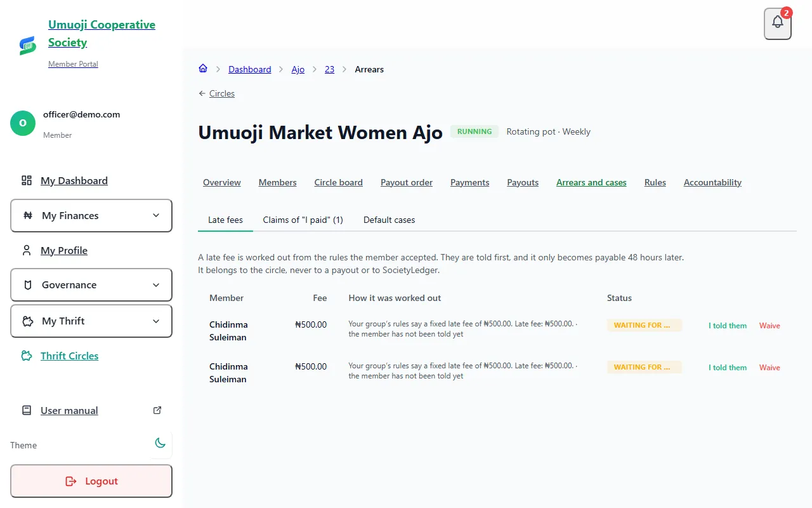Viewport: 812px width, 508px height.
Task: Click the RUNNING status badge
Action: (x=475, y=131)
